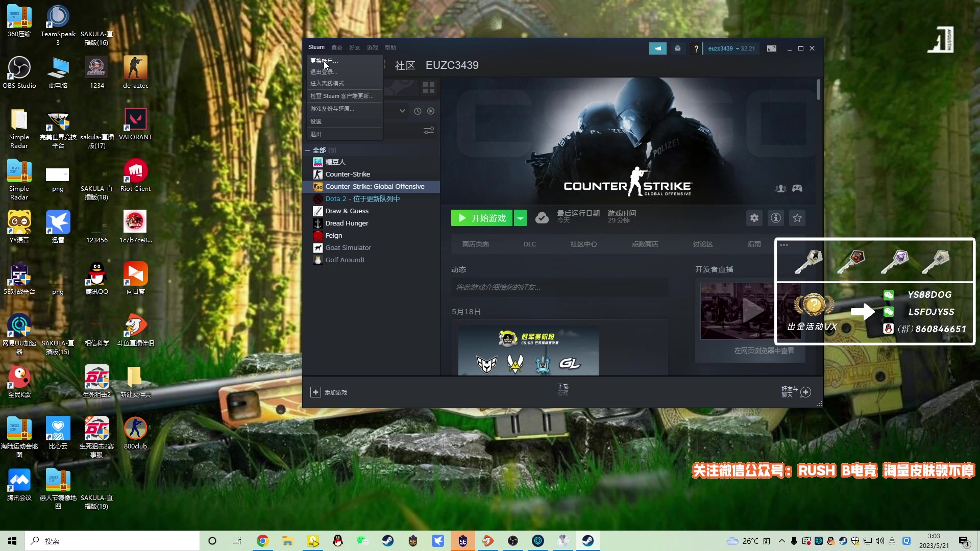This screenshot has width=980, height=551.
Task: Select 设置 in the Steam menu
Action: [316, 121]
